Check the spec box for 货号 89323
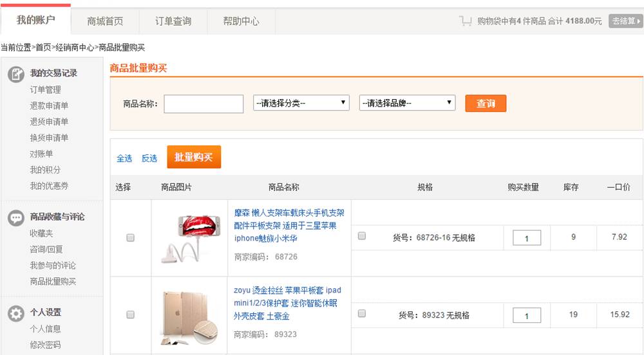The height and width of the screenshot is (355, 644). point(362,313)
